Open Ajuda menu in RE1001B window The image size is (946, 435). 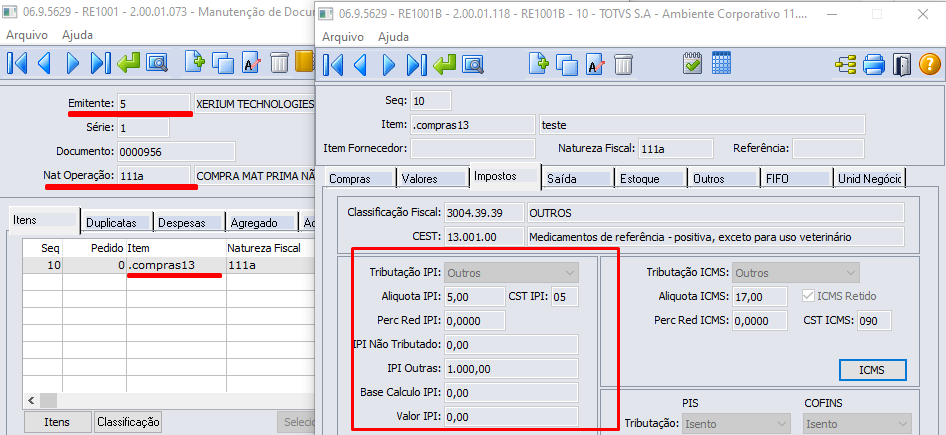pyautogui.click(x=393, y=37)
